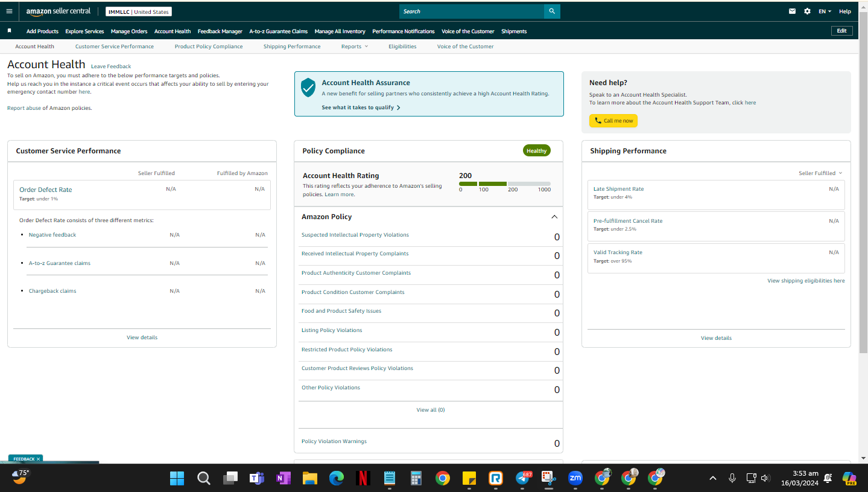Open the weather widget showing 75°
The width and height of the screenshot is (868, 492).
tap(21, 477)
